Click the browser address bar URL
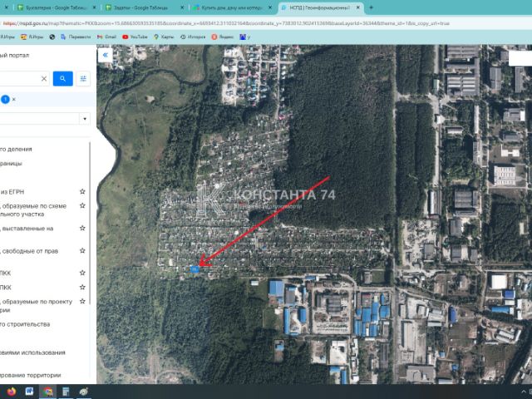 [x=226, y=23]
